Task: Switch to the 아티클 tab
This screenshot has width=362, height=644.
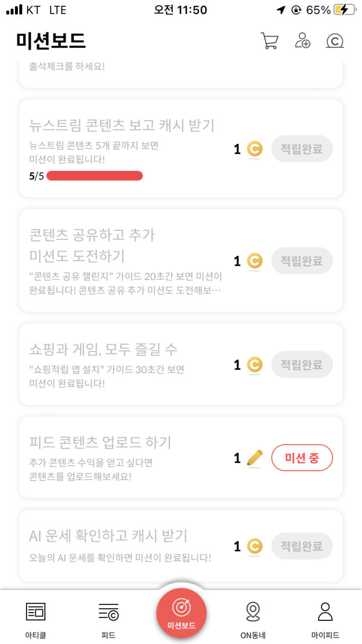Action: coord(36,619)
